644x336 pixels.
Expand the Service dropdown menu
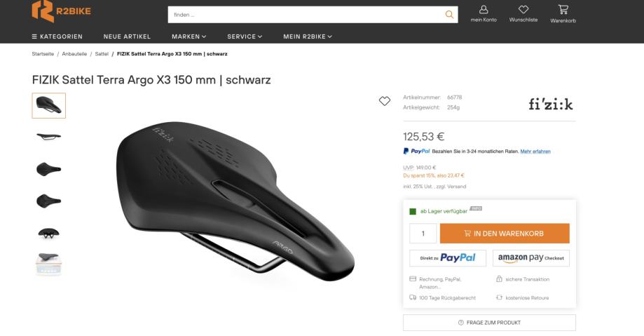tap(244, 36)
